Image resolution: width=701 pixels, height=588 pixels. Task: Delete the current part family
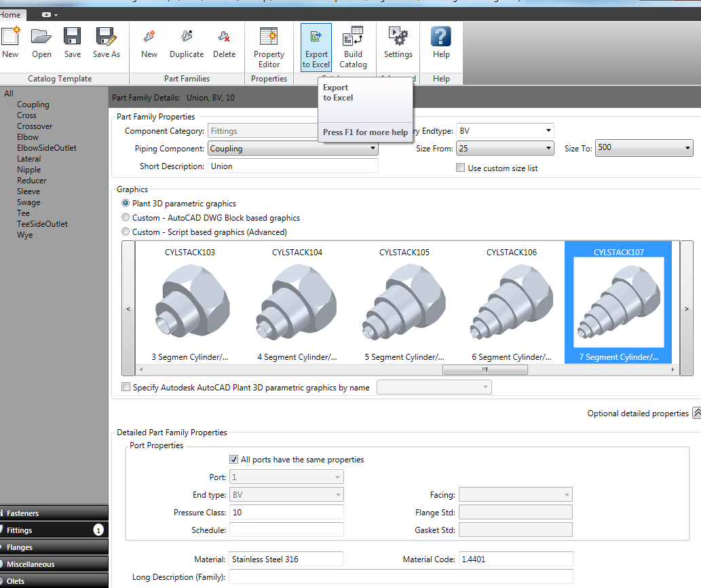coord(224,43)
